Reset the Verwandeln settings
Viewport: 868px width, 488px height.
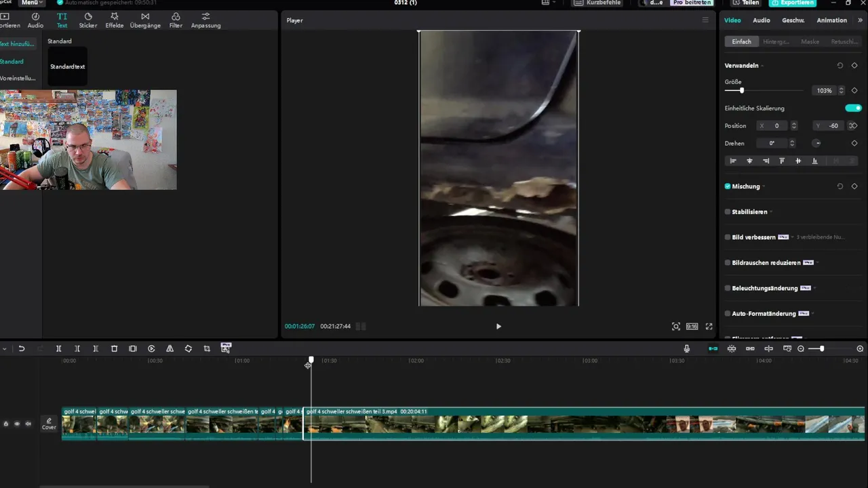(x=840, y=66)
